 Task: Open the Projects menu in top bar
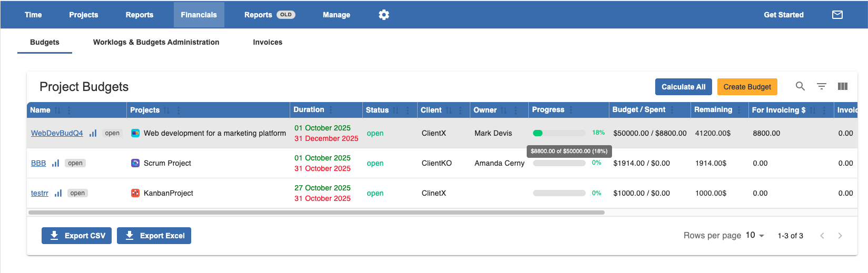tap(84, 15)
